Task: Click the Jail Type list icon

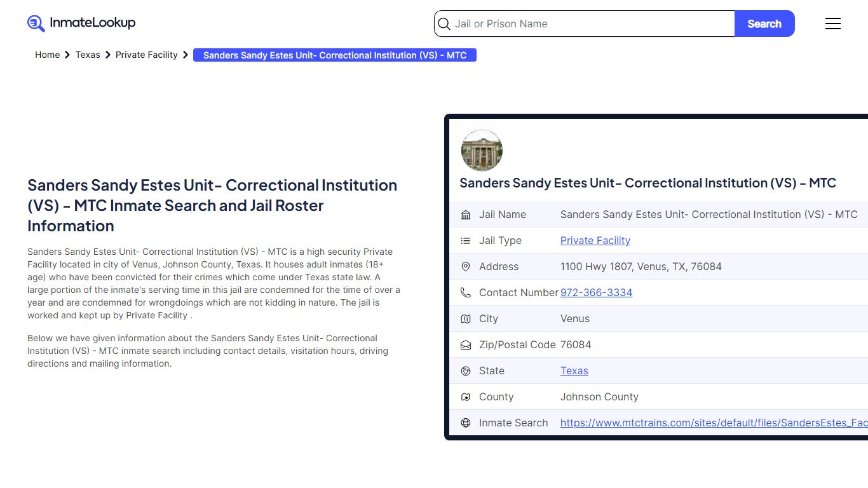Action: tap(466, 241)
